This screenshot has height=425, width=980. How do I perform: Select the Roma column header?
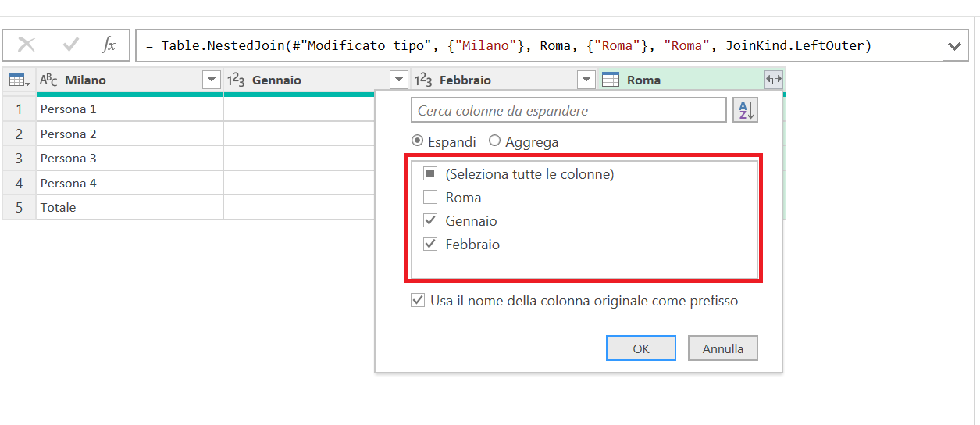pos(692,80)
